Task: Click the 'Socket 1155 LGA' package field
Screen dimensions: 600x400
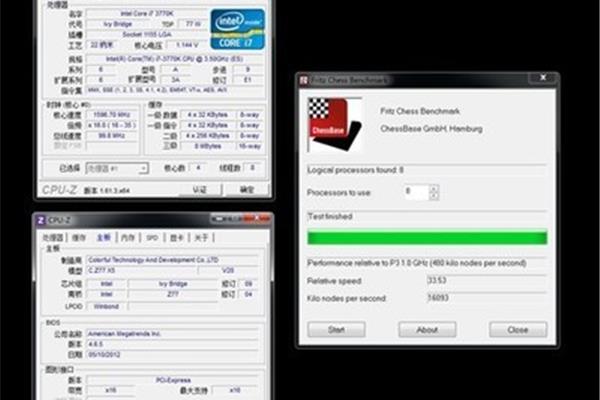Action: pos(147,34)
